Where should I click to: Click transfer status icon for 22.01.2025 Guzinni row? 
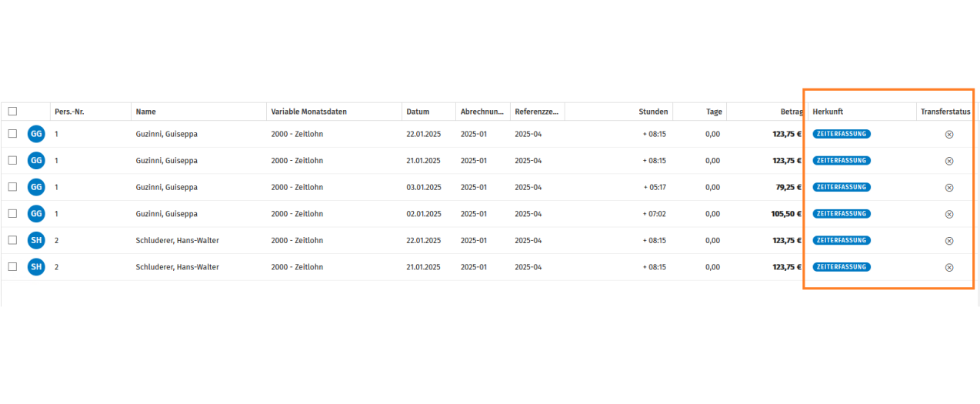point(948,134)
